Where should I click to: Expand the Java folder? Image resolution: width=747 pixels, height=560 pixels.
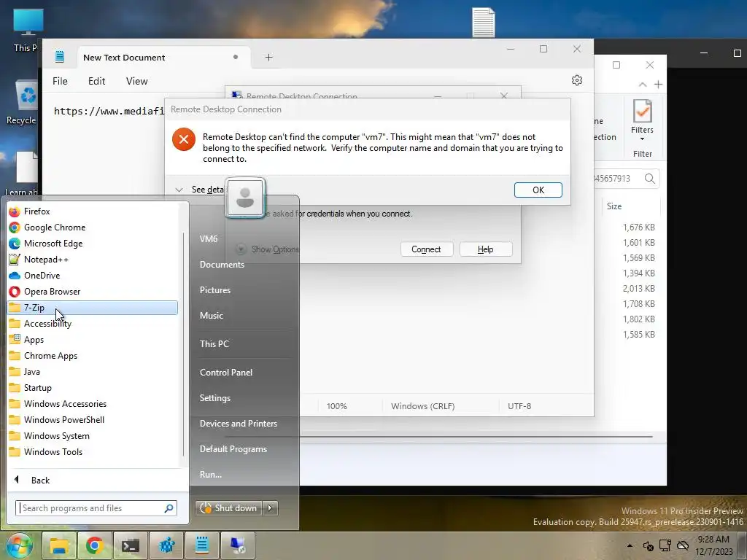[x=93, y=372]
